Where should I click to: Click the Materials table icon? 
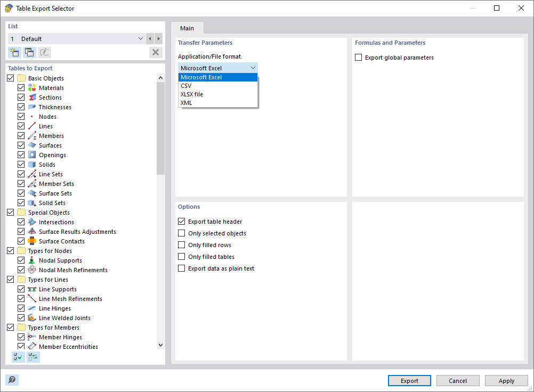point(31,87)
